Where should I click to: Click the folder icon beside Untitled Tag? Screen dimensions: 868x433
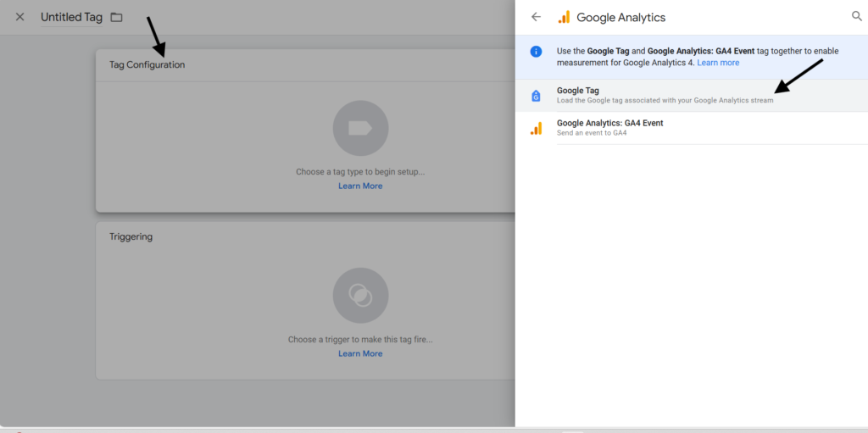click(116, 17)
